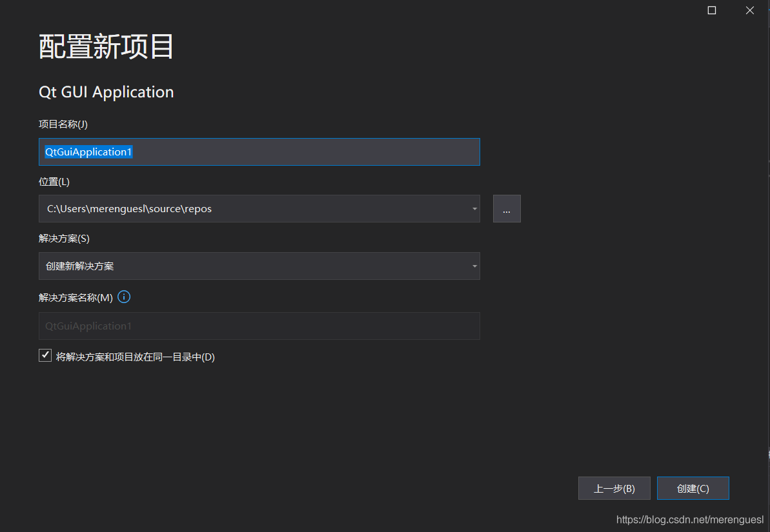Viewport: 770px width, 532px height.
Task: Toggle 将解决方案和项目放在同一目录中 checkbox
Action: tap(45, 355)
